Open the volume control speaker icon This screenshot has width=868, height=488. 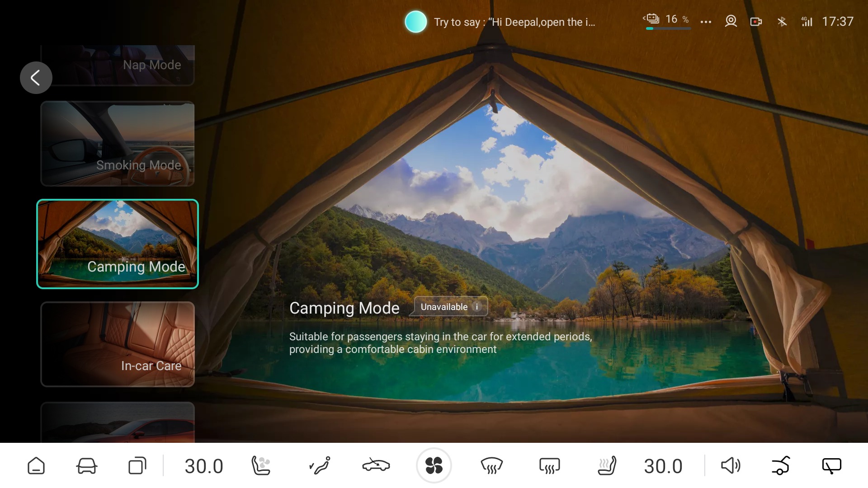point(730,466)
